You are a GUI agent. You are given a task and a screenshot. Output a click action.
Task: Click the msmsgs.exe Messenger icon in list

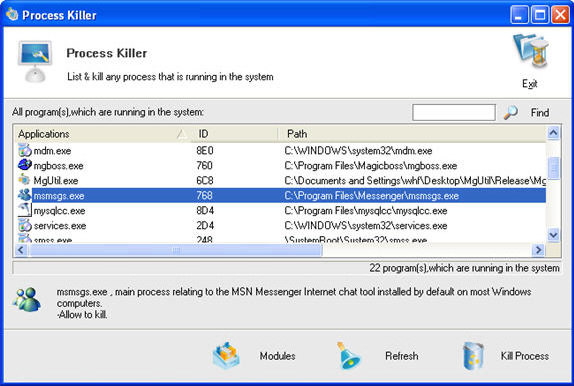click(25, 195)
